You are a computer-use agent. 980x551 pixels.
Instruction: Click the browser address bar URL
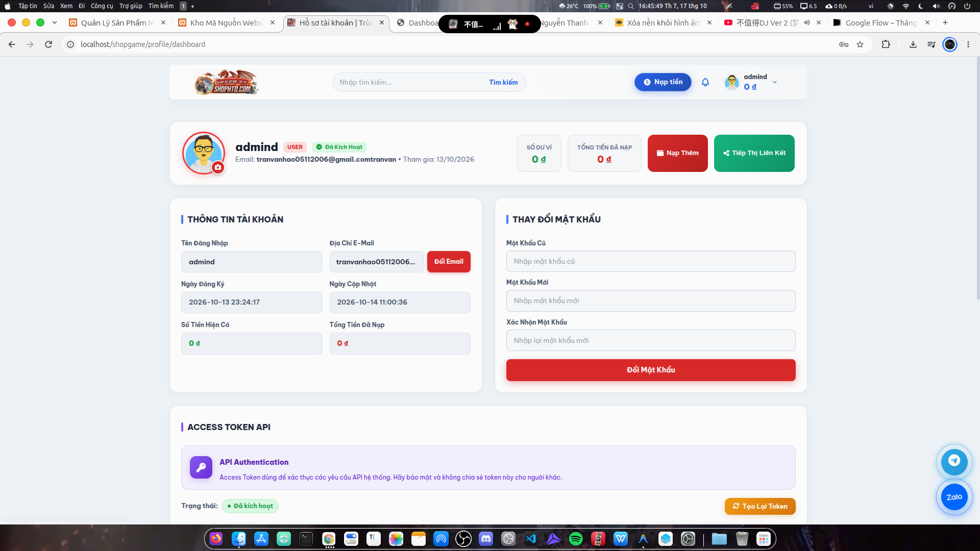(143, 44)
